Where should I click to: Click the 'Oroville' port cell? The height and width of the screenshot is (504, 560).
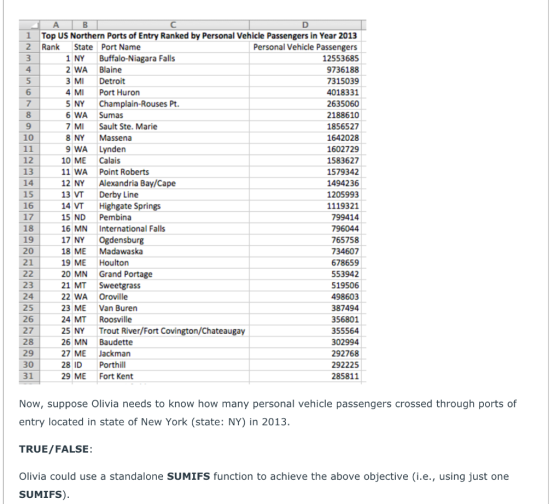point(173,297)
